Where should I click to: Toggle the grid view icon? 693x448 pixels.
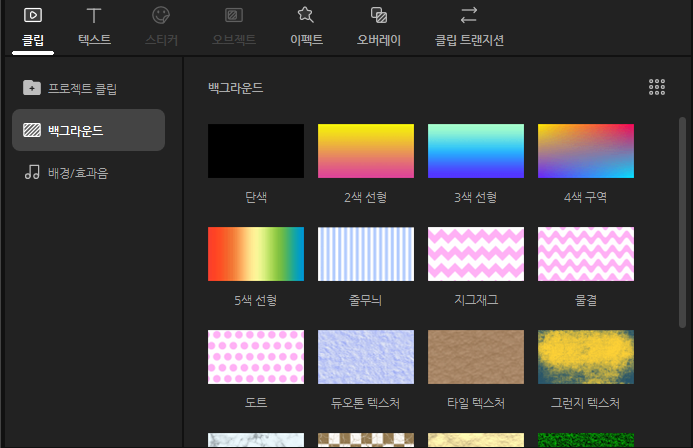tap(657, 88)
